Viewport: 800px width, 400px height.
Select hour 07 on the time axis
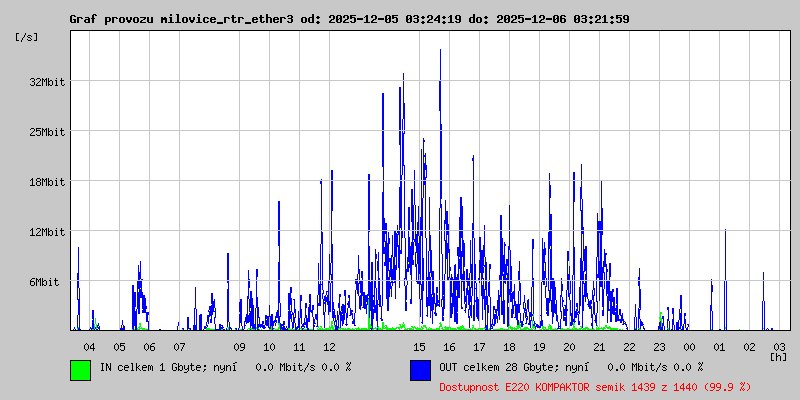[x=179, y=346]
